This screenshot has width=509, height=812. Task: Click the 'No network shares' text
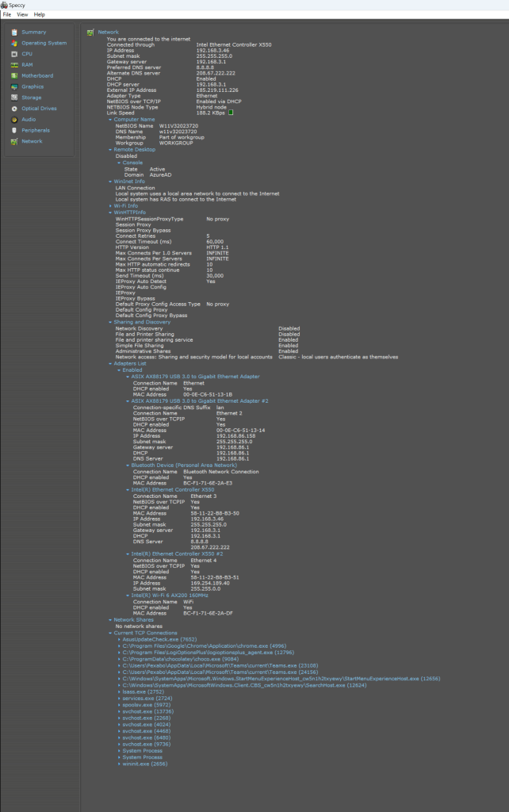pos(139,626)
